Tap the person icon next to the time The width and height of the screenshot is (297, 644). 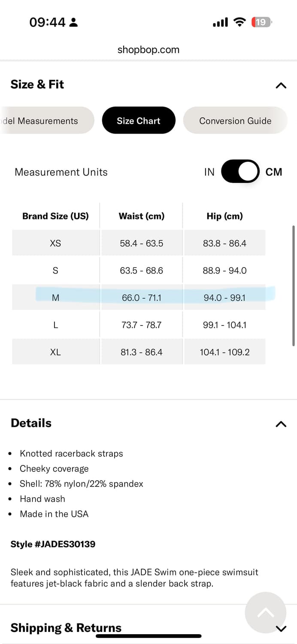point(73,22)
